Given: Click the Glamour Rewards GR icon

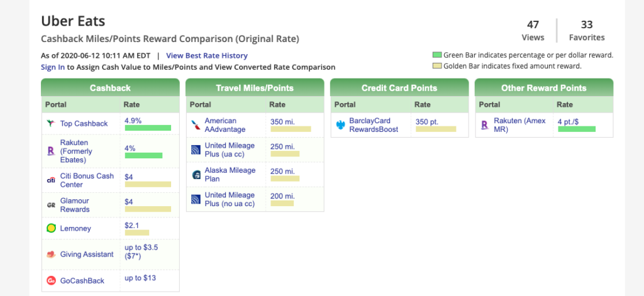Looking at the screenshot, I should pos(51,206).
